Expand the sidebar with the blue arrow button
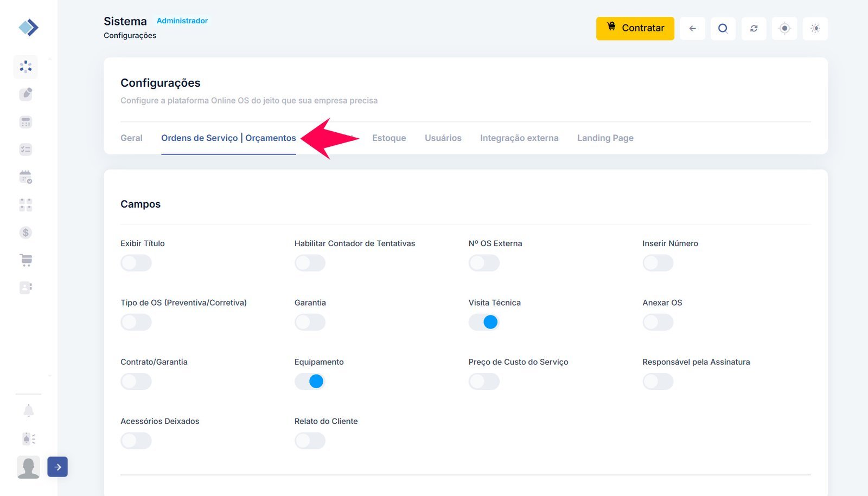The width and height of the screenshot is (868, 496). point(58,467)
